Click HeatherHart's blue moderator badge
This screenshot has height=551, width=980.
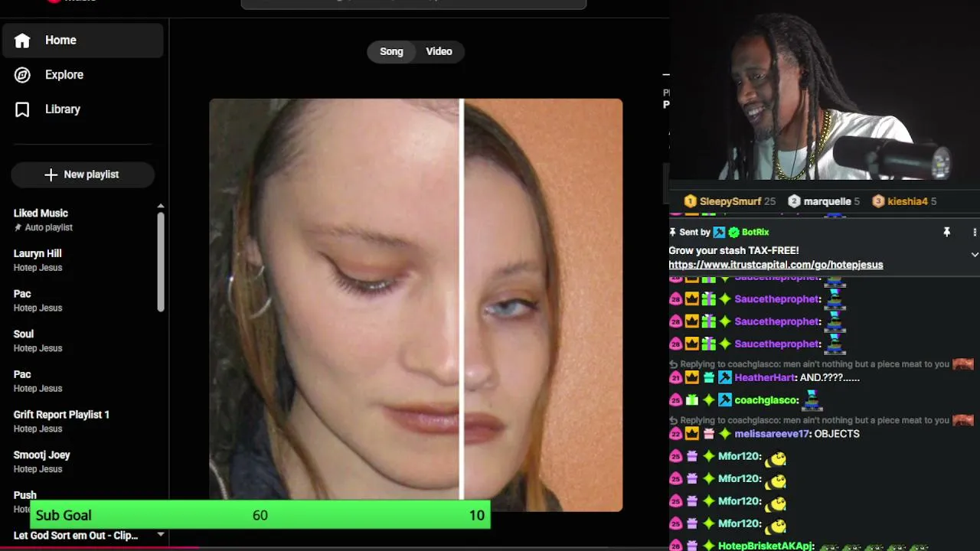[x=724, y=377]
